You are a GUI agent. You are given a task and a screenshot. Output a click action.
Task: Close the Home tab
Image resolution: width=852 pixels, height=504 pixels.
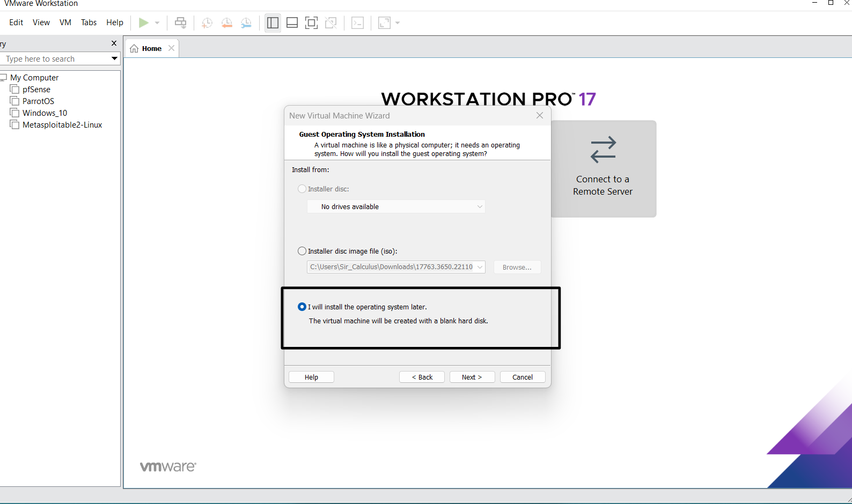coord(171,48)
